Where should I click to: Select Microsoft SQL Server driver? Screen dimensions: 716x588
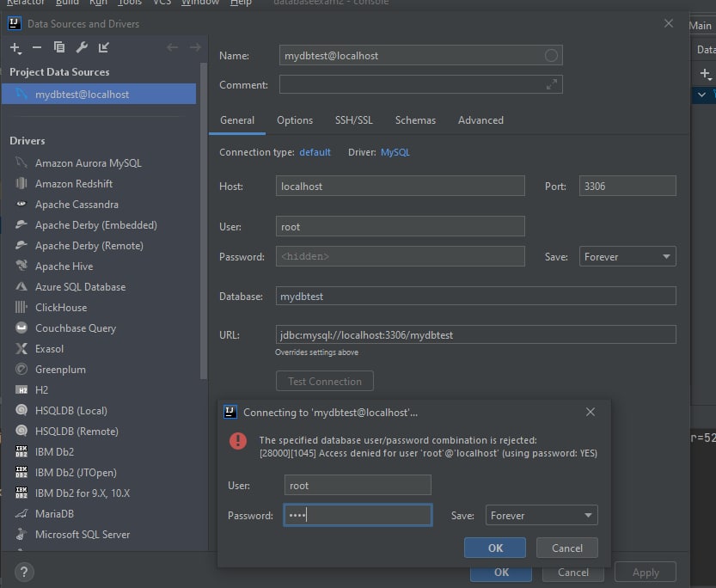pos(83,534)
